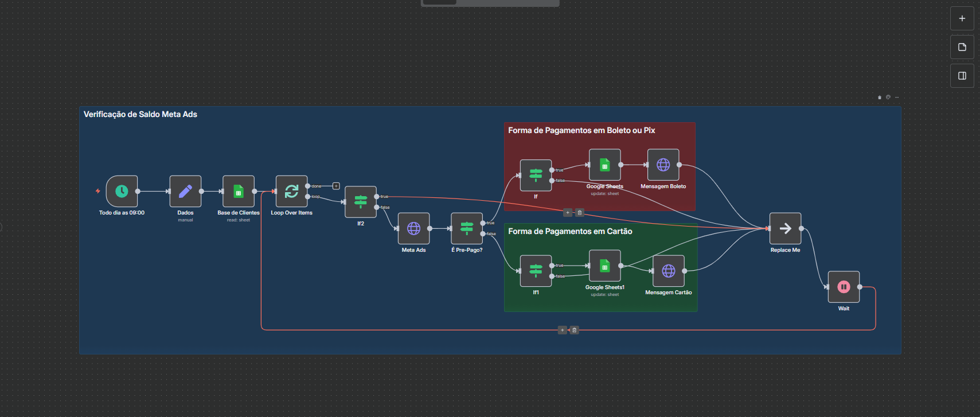Add a node via the top-right plus button
Image resolution: width=980 pixels, height=417 pixels.
coord(962,18)
